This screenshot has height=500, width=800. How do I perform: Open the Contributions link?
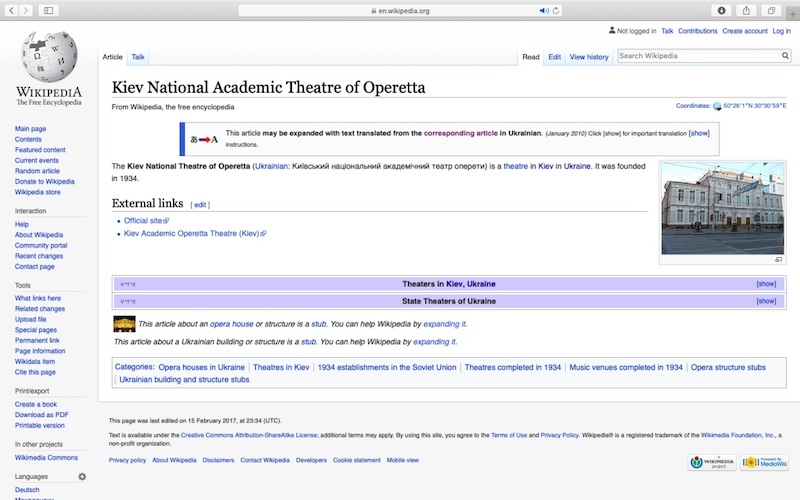tap(697, 31)
